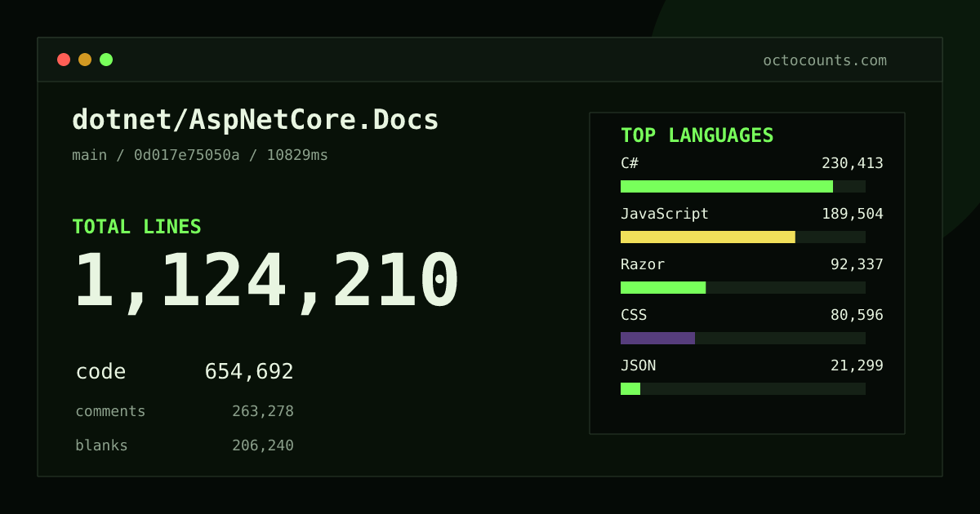Select the blanks value 206,240
Viewport: 980px width, 514px height.
263,445
